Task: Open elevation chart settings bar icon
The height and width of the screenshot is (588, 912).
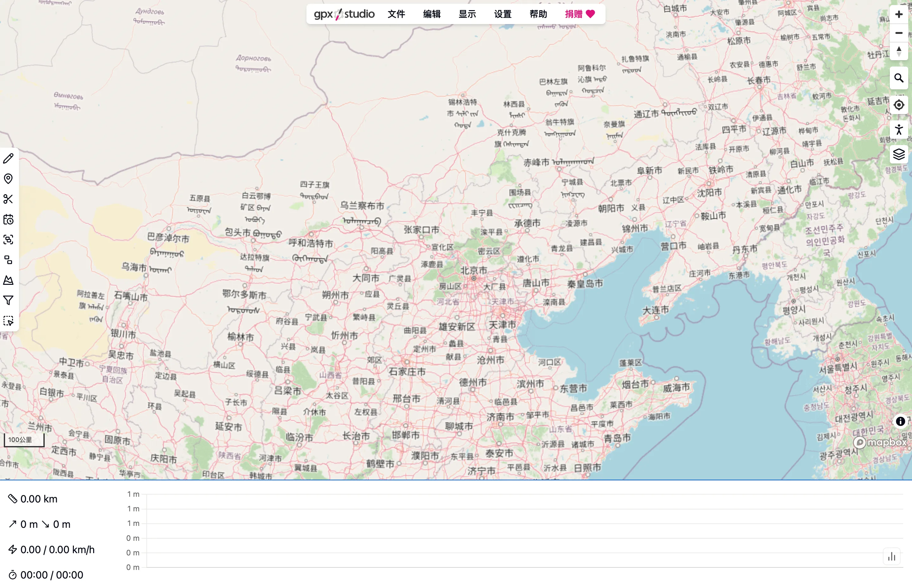Action: click(892, 557)
